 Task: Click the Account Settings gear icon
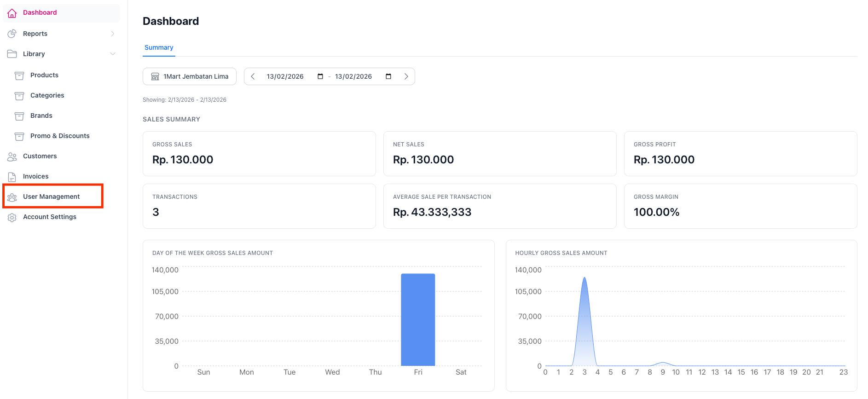[12, 217]
